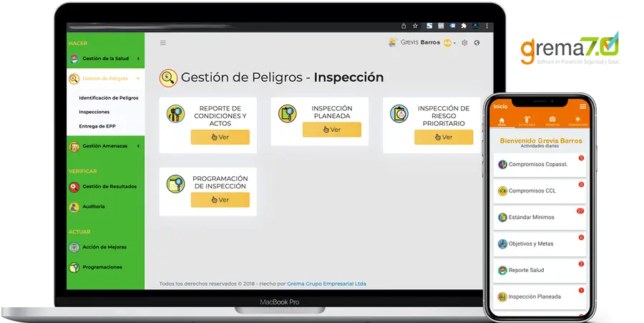Select the Extintores tab on phone
Screen dimensions: 644x323
point(527,122)
